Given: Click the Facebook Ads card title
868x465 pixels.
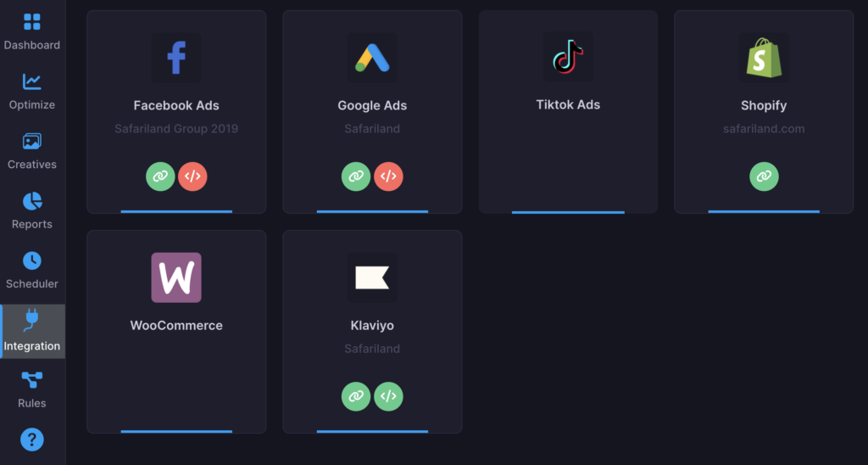Looking at the screenshot, I should (176, 105).
